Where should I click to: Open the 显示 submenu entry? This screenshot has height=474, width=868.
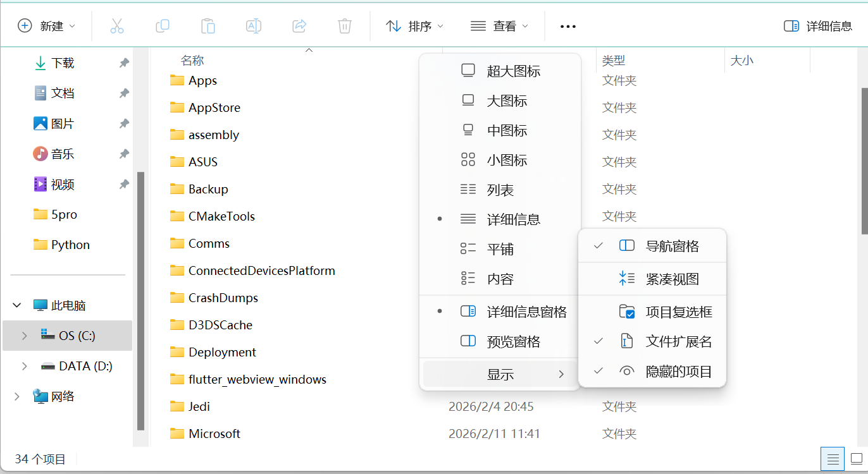pos(500,374)
